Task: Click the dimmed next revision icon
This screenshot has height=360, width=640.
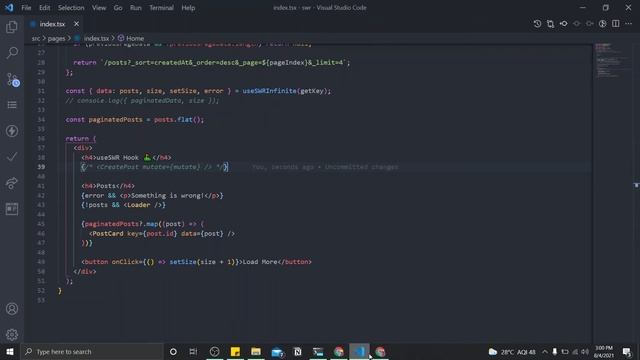Action: [589, 24]
